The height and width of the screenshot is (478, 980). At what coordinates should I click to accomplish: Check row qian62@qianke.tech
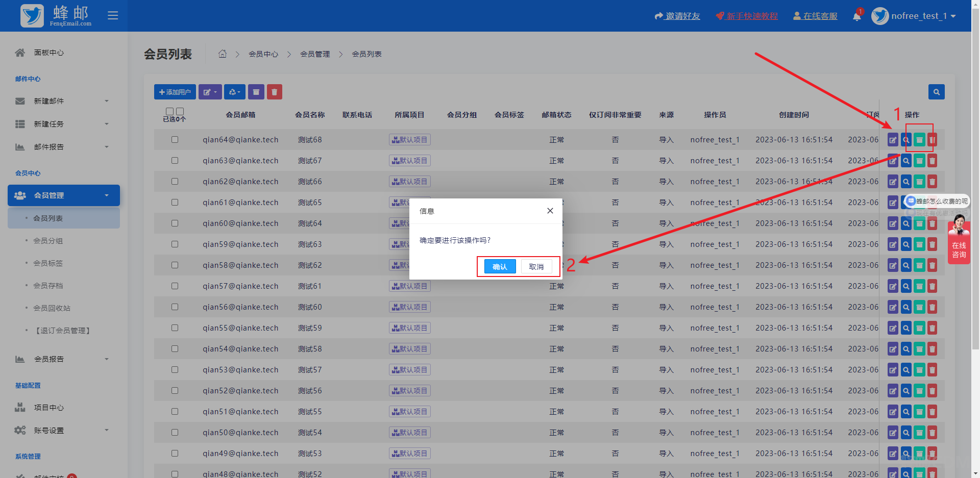tap(175, 181)
